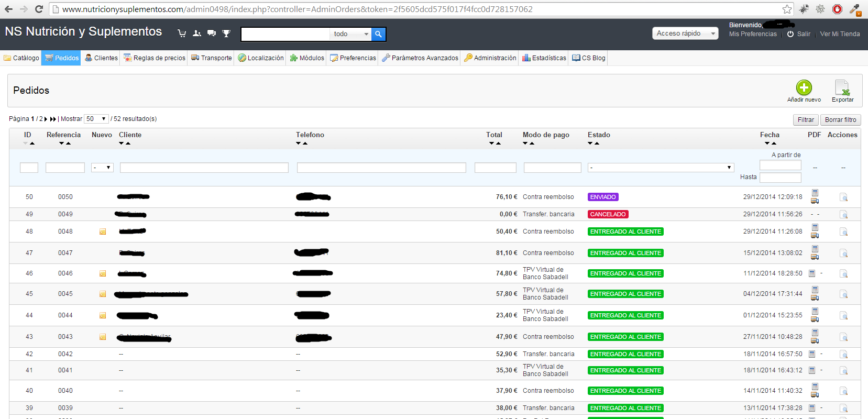The image size is (868, 419).
Task: Open invoice PDF for order 0042
Action: (x=812, y=354)
